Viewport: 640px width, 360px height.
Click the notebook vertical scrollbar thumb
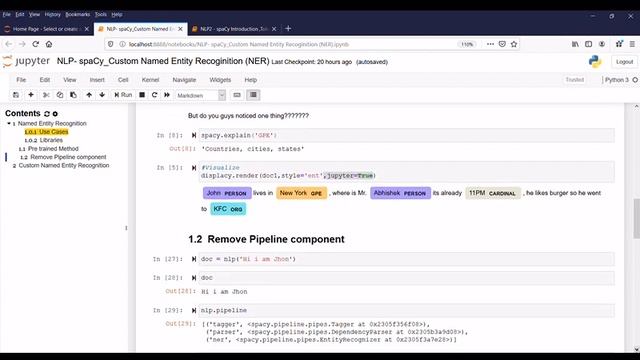pos(636,218)
